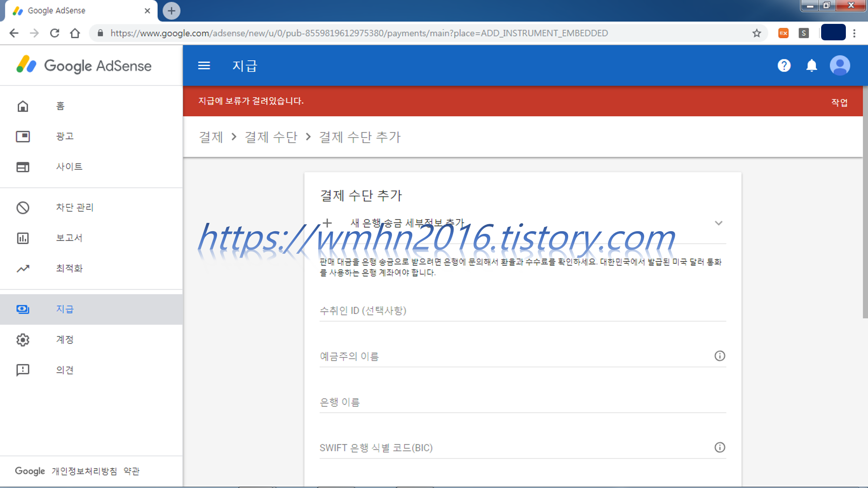The height and width of the screenshot is (488, 868).
Task: View site security padlock information
Action: pyautogui.click(x=100, y=33)
